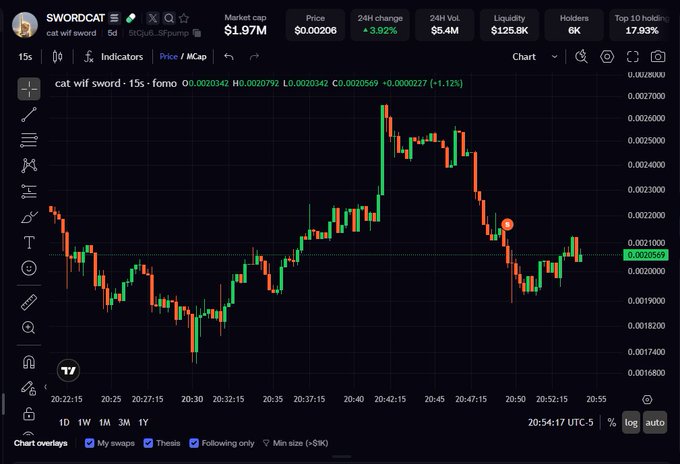Open the SWORDCAT X (Twitter) link
Screen dimensions: 680x464
153,18
